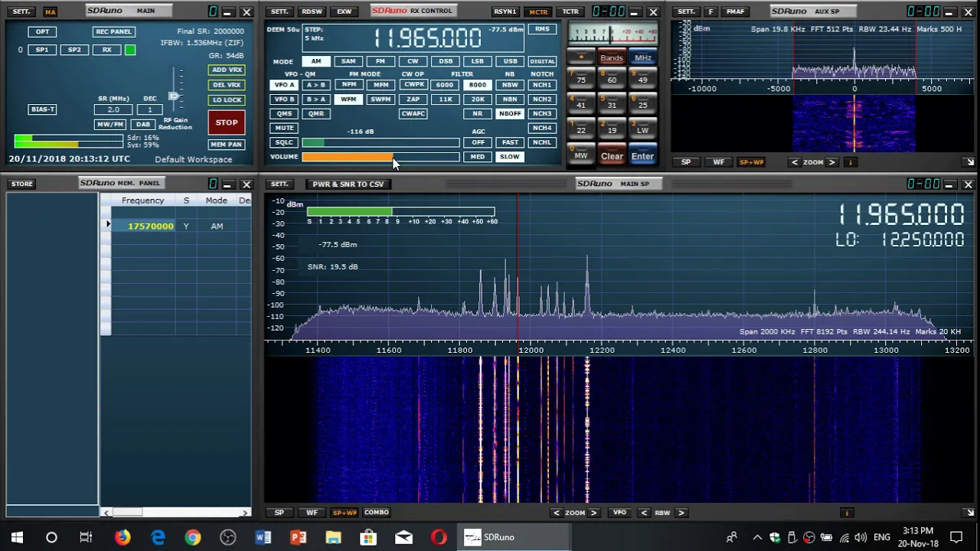Click the info icon in Main SP window
Viewport: 980px width, 551px height.
(847, 513)
